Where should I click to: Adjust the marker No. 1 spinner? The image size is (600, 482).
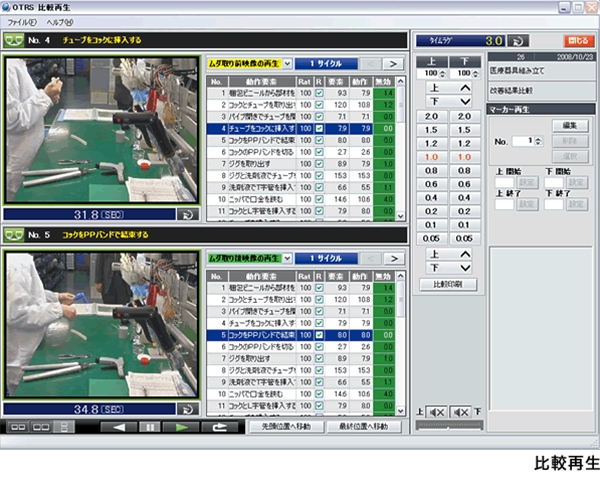(538, 141)
